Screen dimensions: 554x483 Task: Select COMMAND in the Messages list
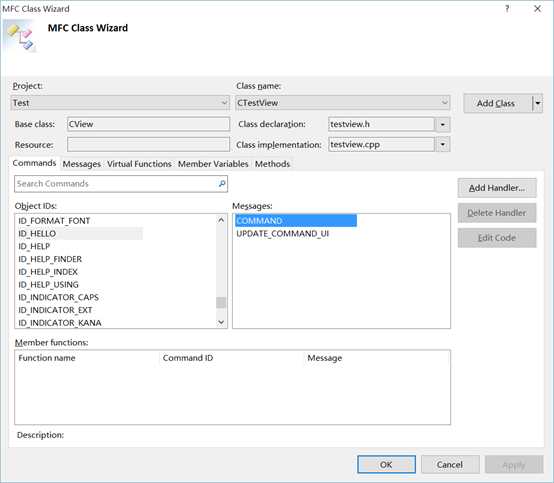click(296, 221)
